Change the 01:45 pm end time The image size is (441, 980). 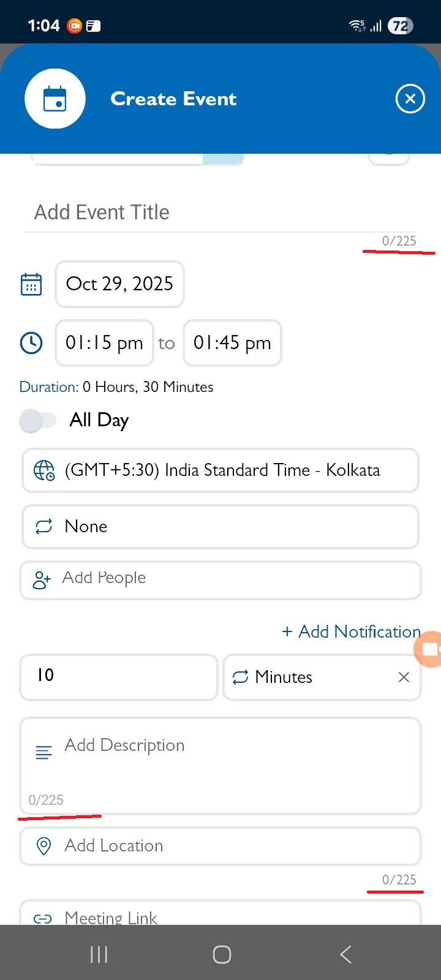[x=232, y=343]
